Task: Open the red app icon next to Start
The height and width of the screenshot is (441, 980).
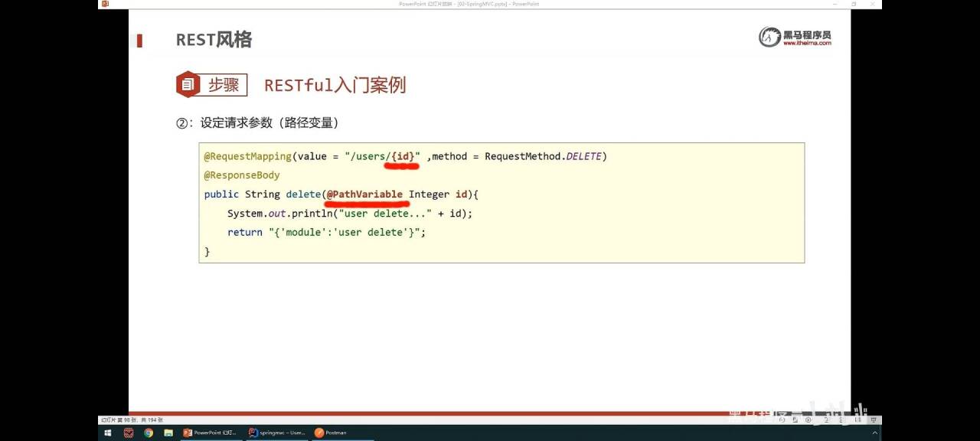Action: pos(129,433)
